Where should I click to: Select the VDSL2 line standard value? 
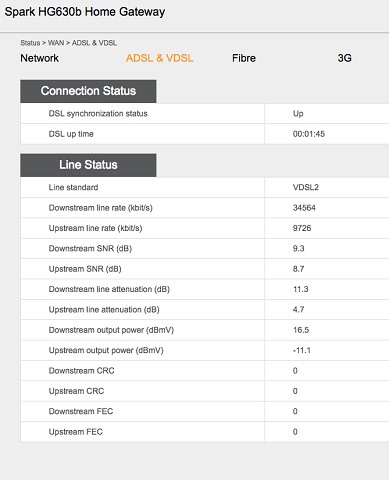click(x=306, y=187)
